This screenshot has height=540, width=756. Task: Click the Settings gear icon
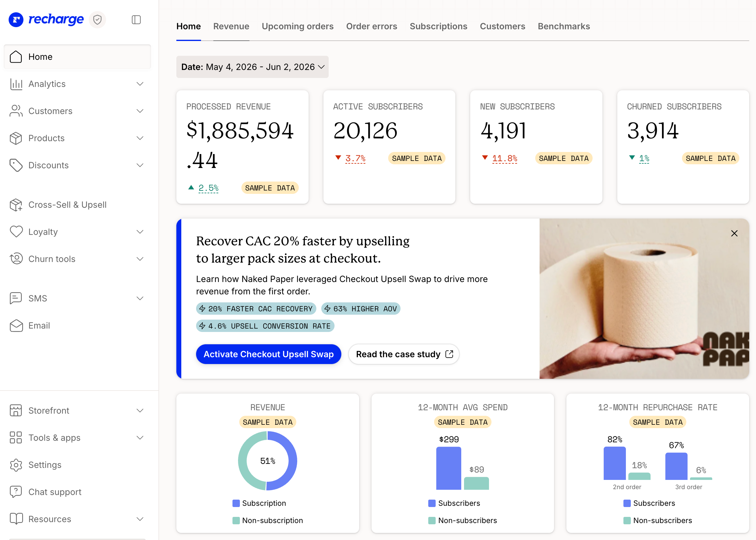tap(16, 465)
